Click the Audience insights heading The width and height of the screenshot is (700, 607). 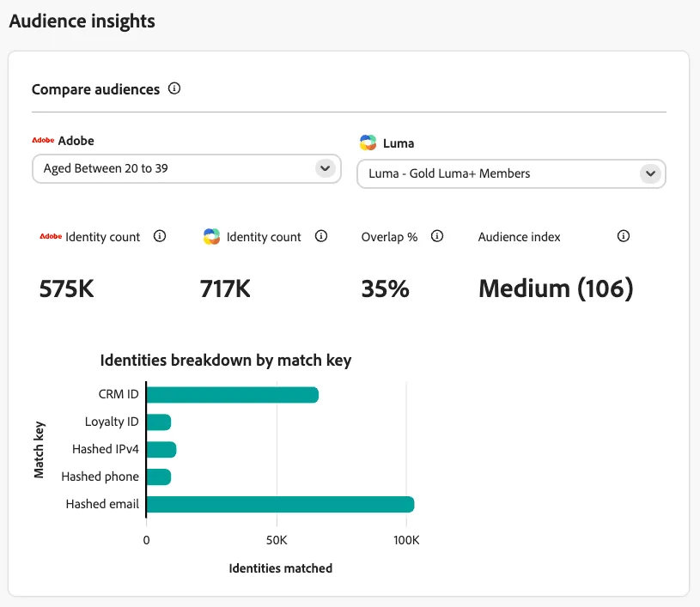coord(82,21)
